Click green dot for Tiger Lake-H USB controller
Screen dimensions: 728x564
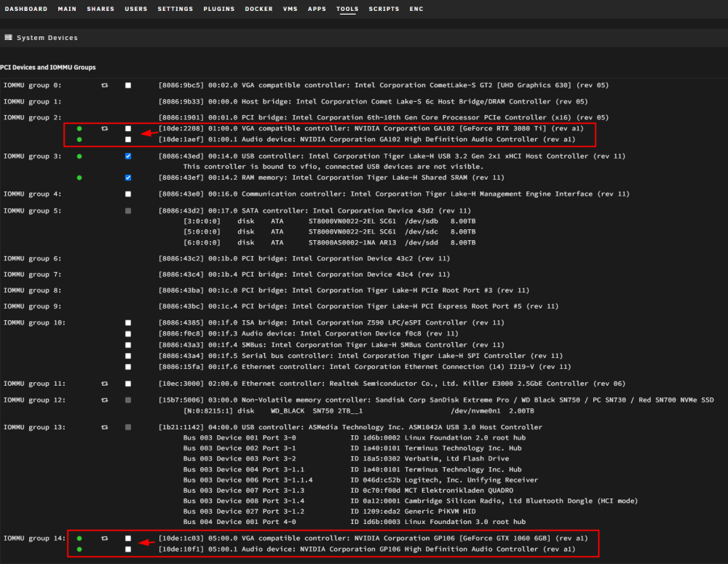(79, 156)
